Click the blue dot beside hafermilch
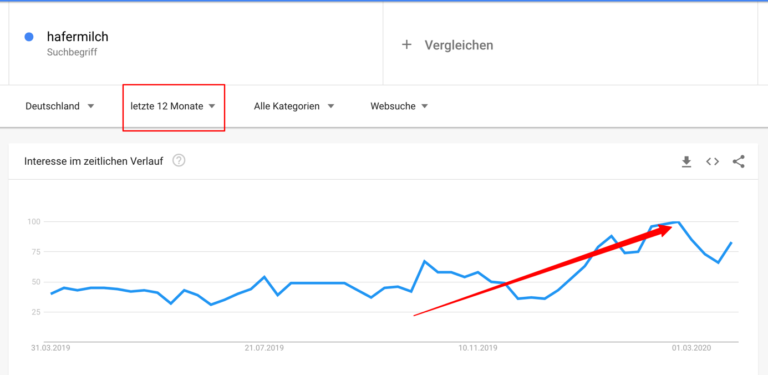Image resolution: width=768 pixels, height=375 pixels. coord(29,37)
